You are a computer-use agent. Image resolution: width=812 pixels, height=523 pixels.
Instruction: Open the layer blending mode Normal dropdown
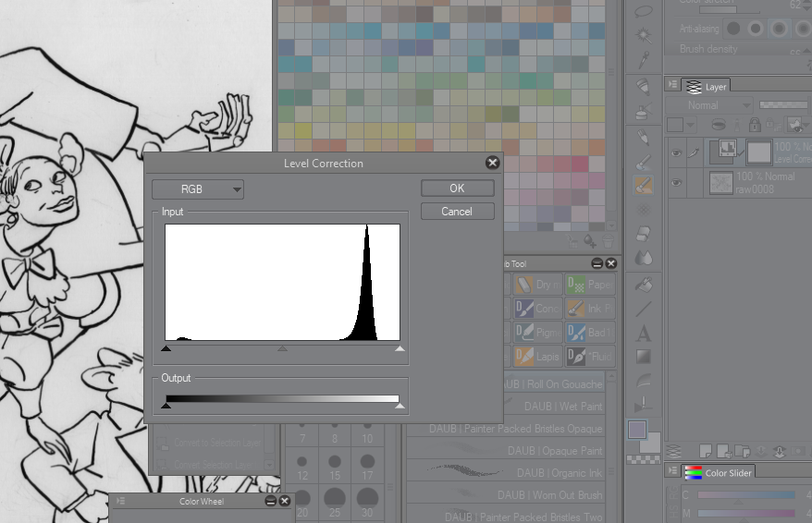pyautogui.click(x=709, y=105)
